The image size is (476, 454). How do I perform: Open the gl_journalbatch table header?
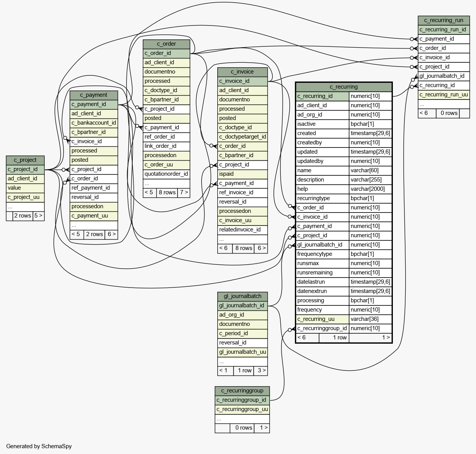[x=242, y=296]
